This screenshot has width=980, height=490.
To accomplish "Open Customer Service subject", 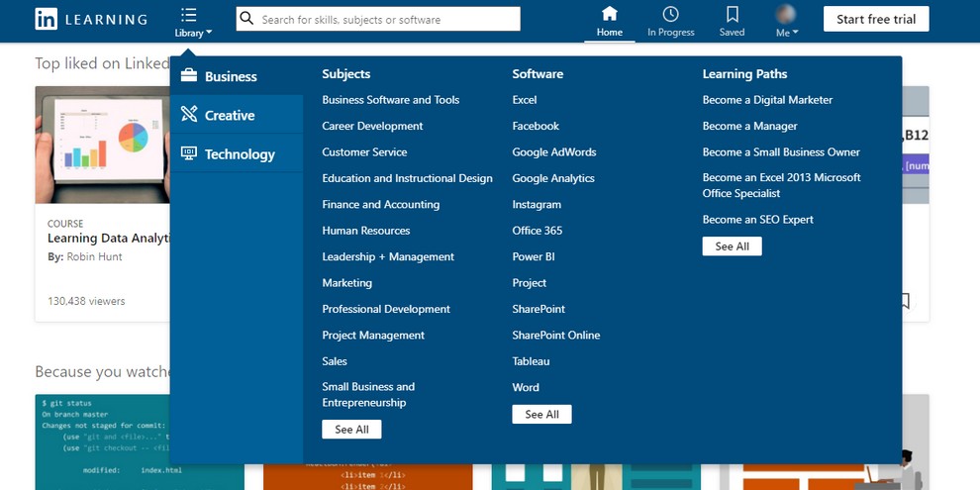I will point(364,152).
